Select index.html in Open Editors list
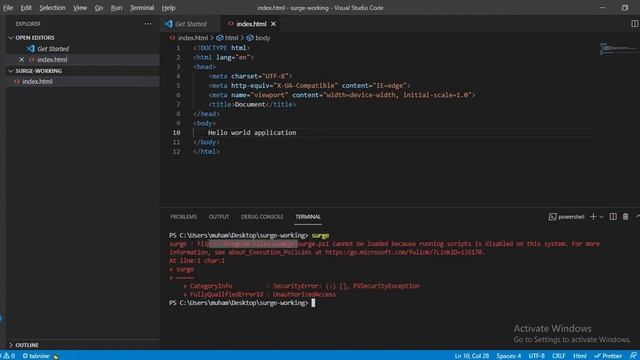This screenshot has width=640, height=360. (52, 60)
